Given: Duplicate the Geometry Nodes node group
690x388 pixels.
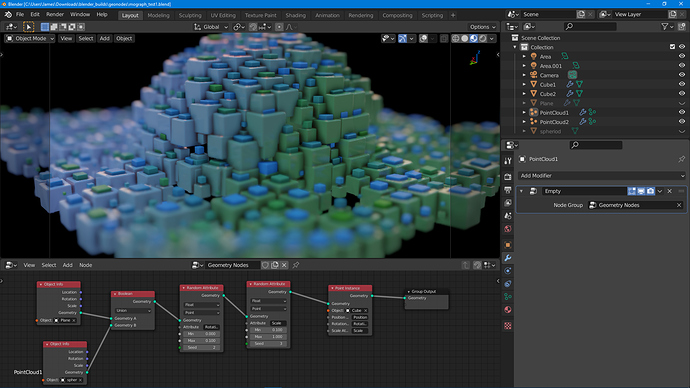Looking at the screenshot, I should tap(275, 265).
